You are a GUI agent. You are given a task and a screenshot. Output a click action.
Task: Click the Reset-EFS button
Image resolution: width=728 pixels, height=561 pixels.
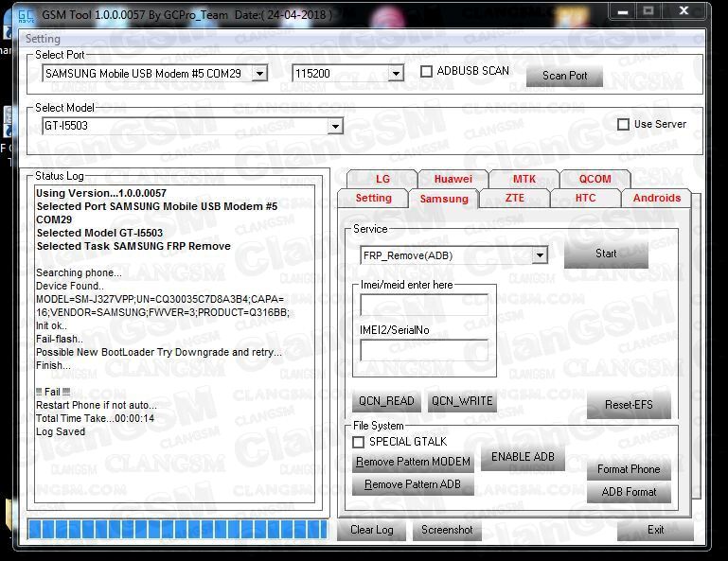[x=629, y=405]
